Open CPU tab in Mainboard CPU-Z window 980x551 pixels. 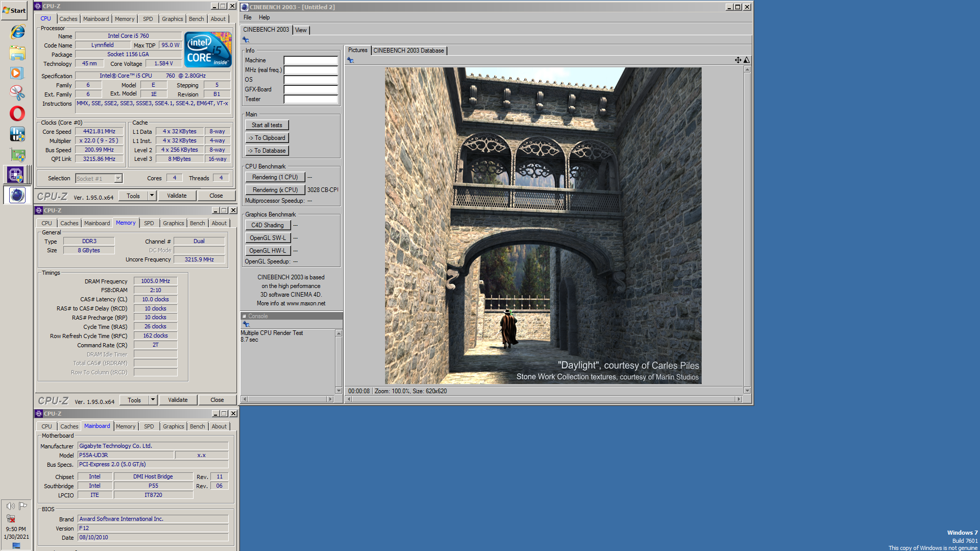click(x=47, y=426)
